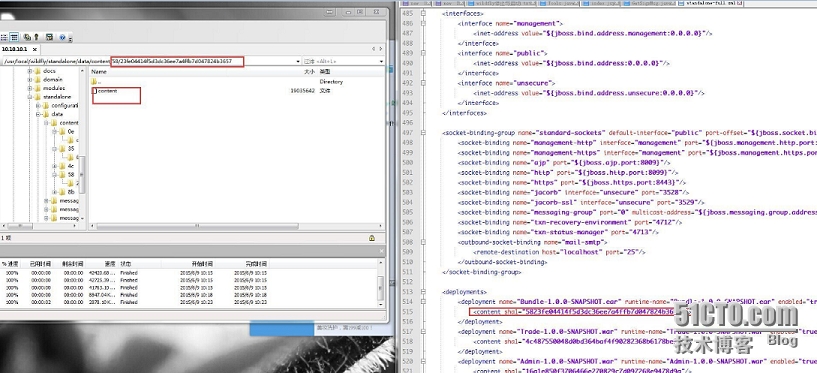The height and width of the screenshot is (373, 817).
Task: Click the 状态 column header in the transfer list
Action: coord(126,264)
